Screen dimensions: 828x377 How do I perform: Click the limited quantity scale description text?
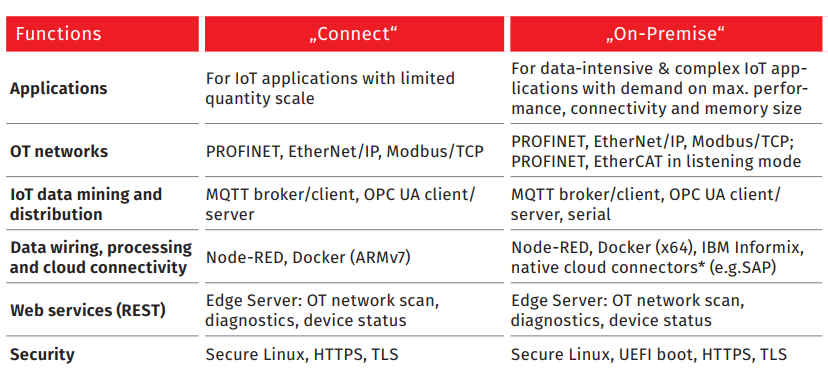[330, 88]
